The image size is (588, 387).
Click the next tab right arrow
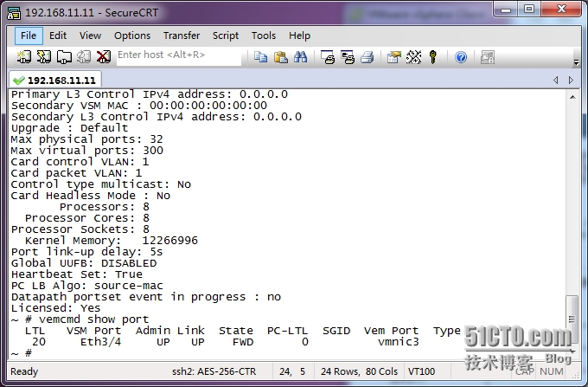(x=571, y=80)
